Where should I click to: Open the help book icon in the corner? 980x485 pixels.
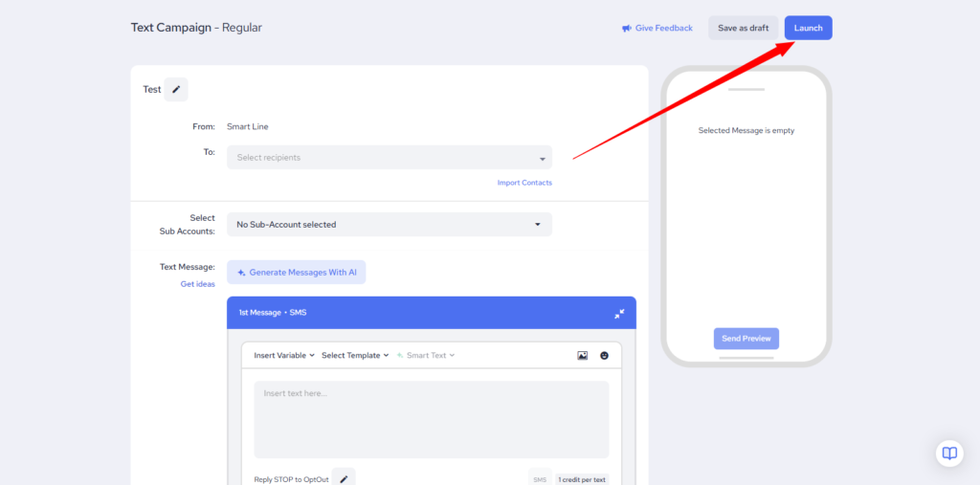click(x=948, y=452)
